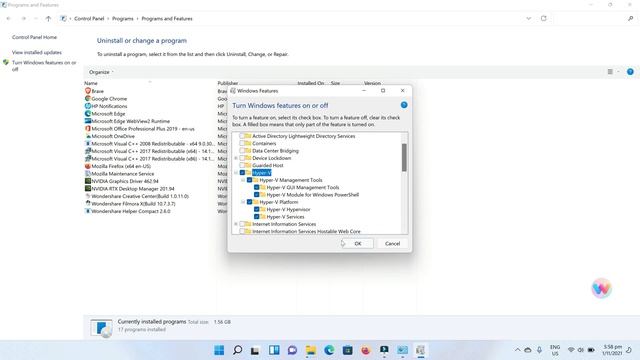
Task: Select HP Notifications in programs list
Action: pyautogui.click(x=106, y=106)
